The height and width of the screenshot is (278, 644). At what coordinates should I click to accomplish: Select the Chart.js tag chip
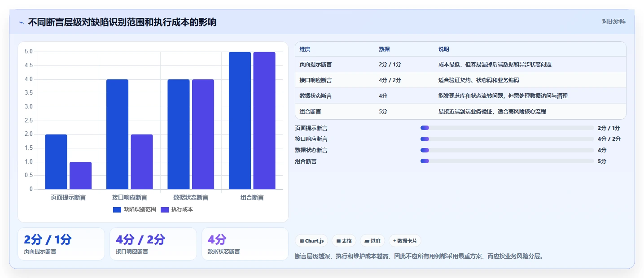(311, 241)
